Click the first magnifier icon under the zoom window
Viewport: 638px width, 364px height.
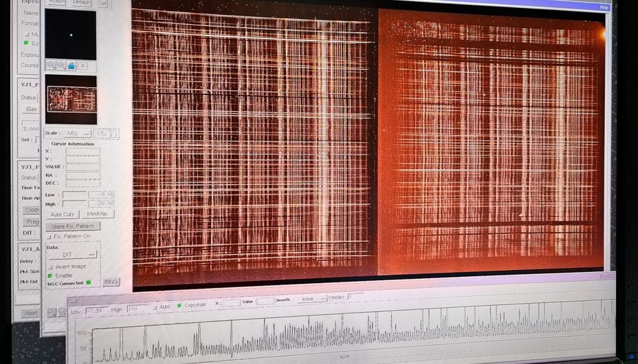point(51,65)
